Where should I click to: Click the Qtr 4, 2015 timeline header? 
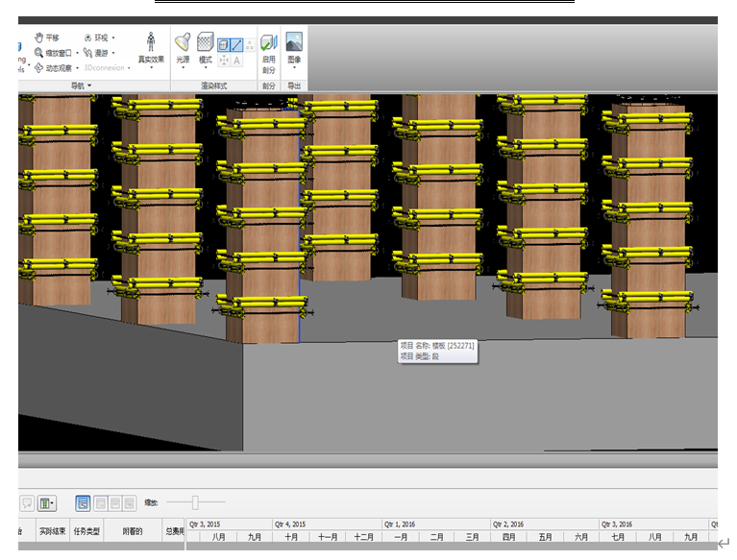click(327, 524)
